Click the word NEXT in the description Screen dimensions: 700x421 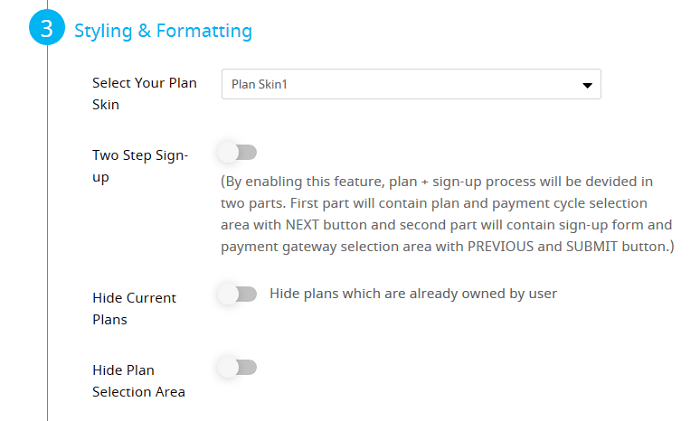(302, 225)
